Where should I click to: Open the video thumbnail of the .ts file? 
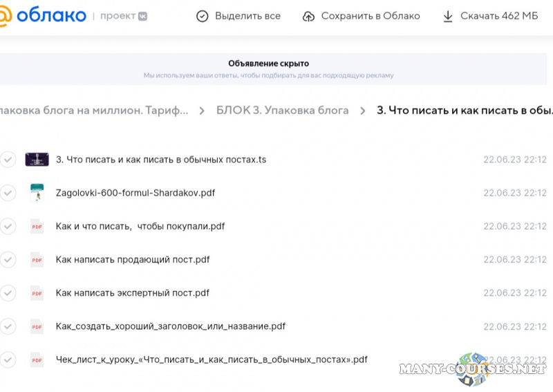(37, 159)
